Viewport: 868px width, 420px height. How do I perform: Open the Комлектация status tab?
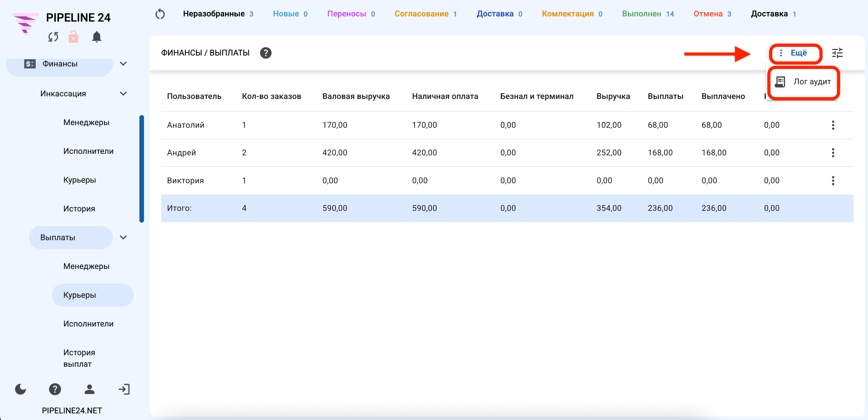tap(572, 14)
